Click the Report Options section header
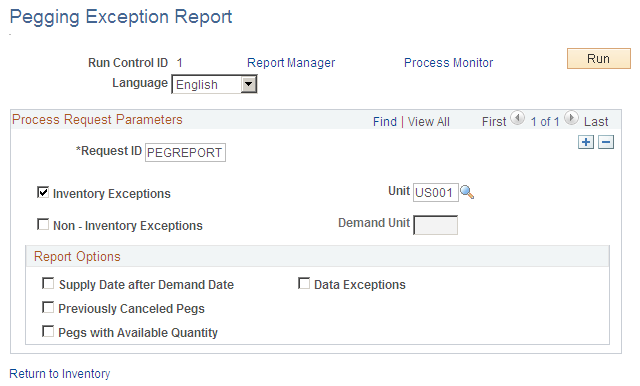This screenshot has height=386, width=640. click(77, 257)
